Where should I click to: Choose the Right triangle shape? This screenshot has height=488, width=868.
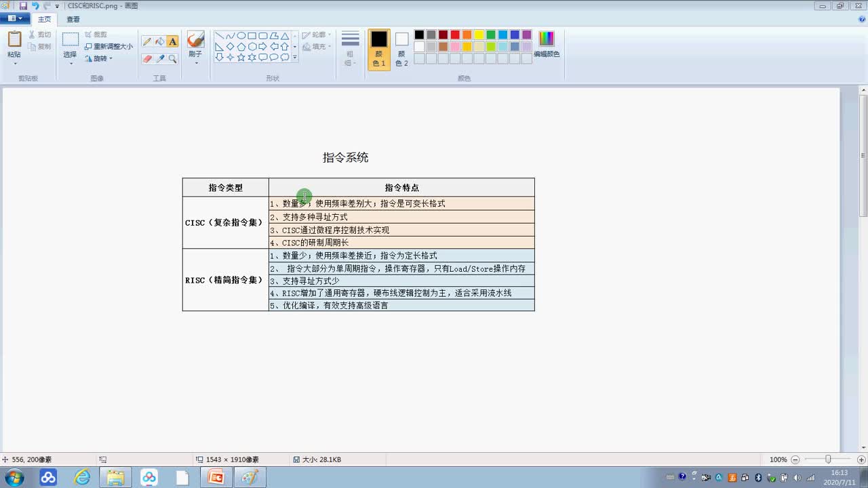220,47
